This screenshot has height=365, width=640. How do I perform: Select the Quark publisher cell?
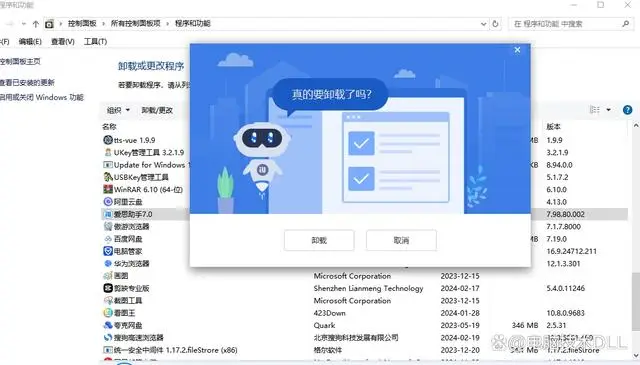[324, 325]
